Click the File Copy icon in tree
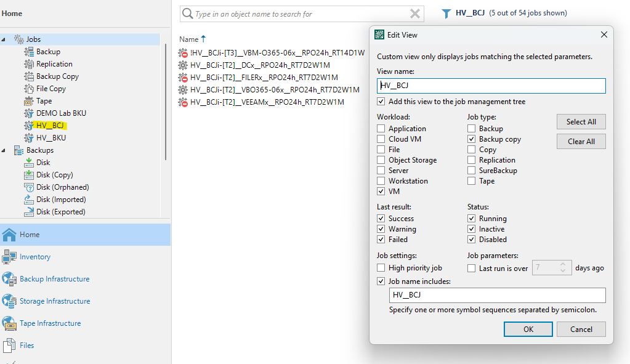 coord(28,89)
